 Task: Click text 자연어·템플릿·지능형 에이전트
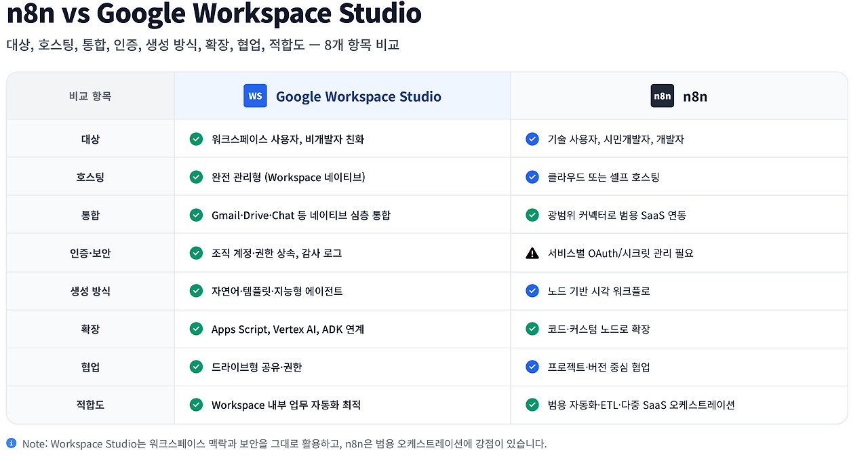pos(277,291)
